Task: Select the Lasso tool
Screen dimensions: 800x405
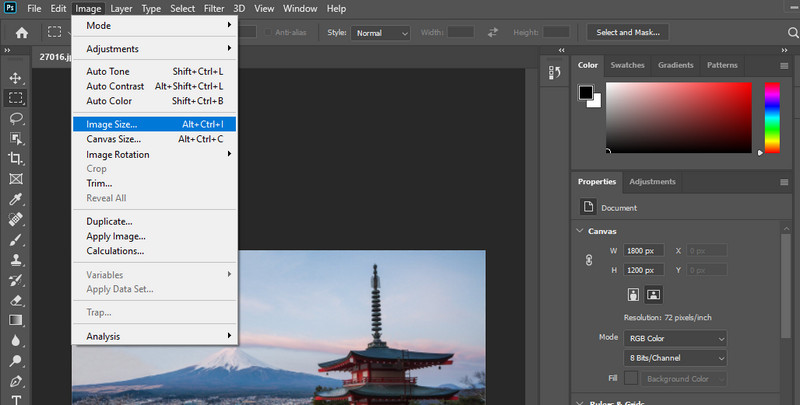Action: point(16,118)
